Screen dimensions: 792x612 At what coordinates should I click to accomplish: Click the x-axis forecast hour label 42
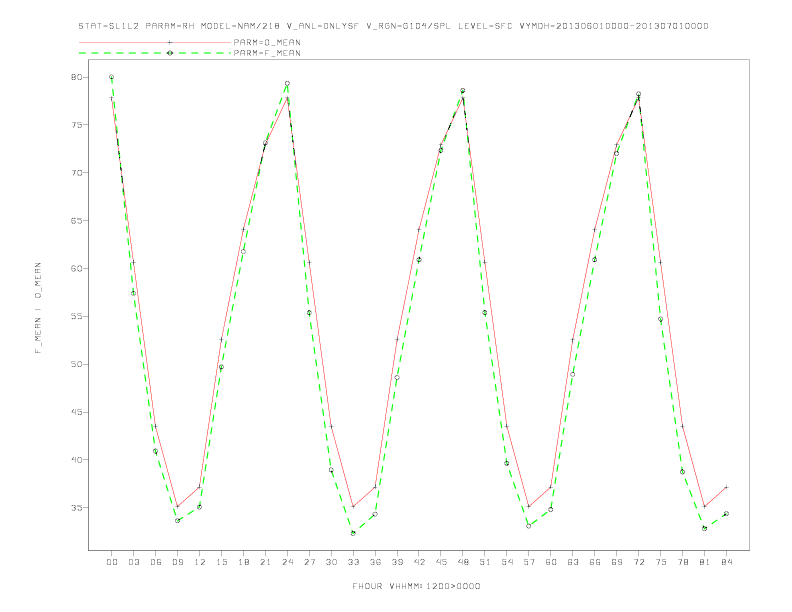pos(419,562)
